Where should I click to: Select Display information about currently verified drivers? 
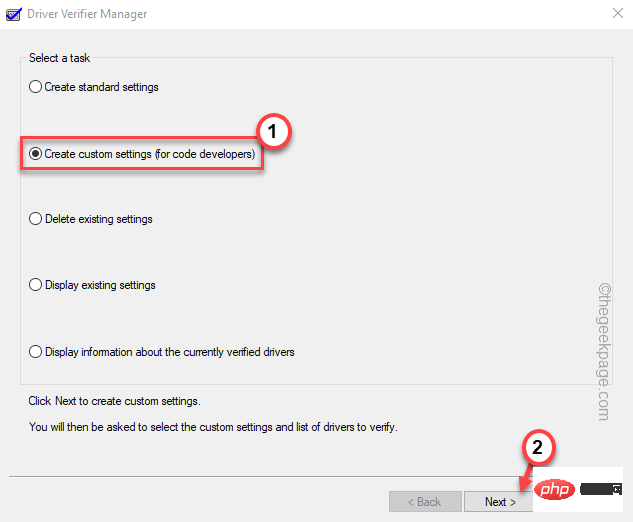161,352
